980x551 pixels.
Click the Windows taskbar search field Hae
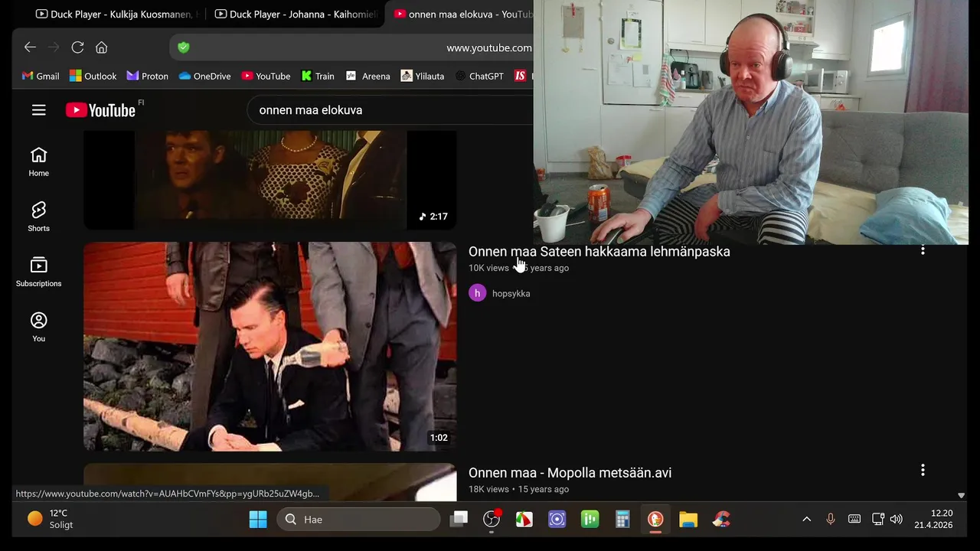pos(358,520)
